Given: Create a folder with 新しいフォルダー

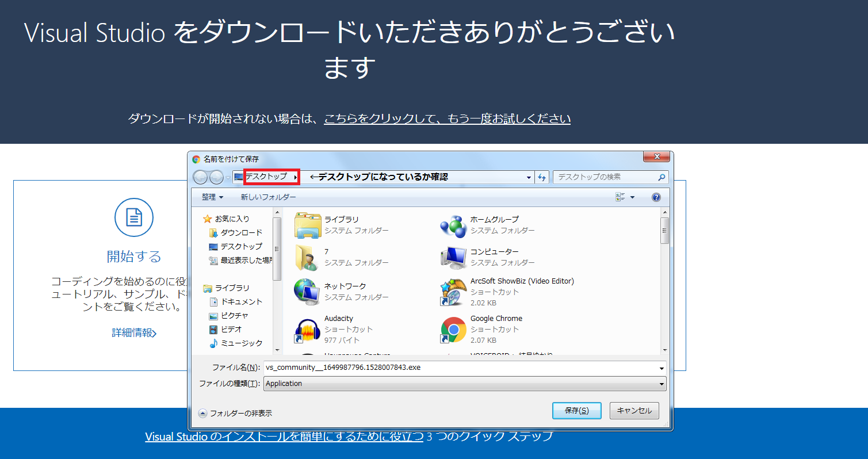Looking at the screenshot, I should tap(268, 197).
